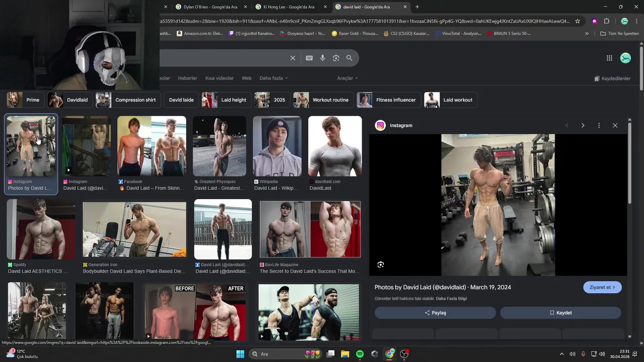The height and width of the screenshot is (362, 644).
Task: Click the purple extension icon in the toolbar
Action: point(595,21)
